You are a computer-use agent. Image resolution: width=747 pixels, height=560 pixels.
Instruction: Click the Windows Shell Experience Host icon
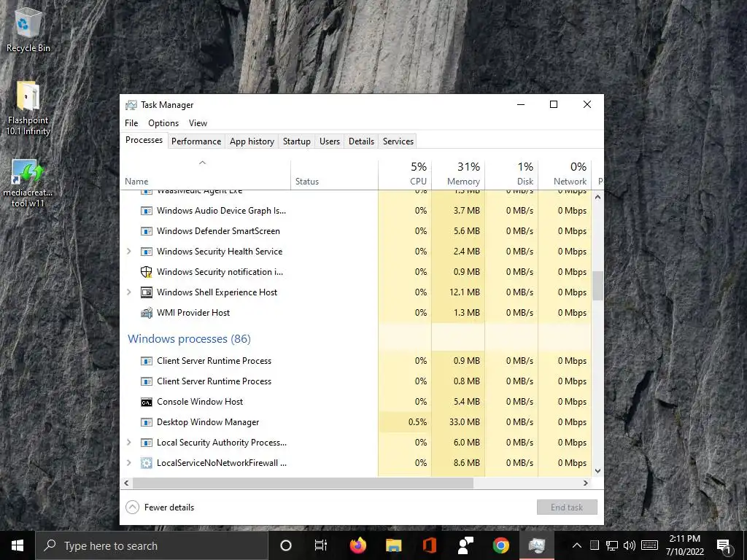(146, 292)
